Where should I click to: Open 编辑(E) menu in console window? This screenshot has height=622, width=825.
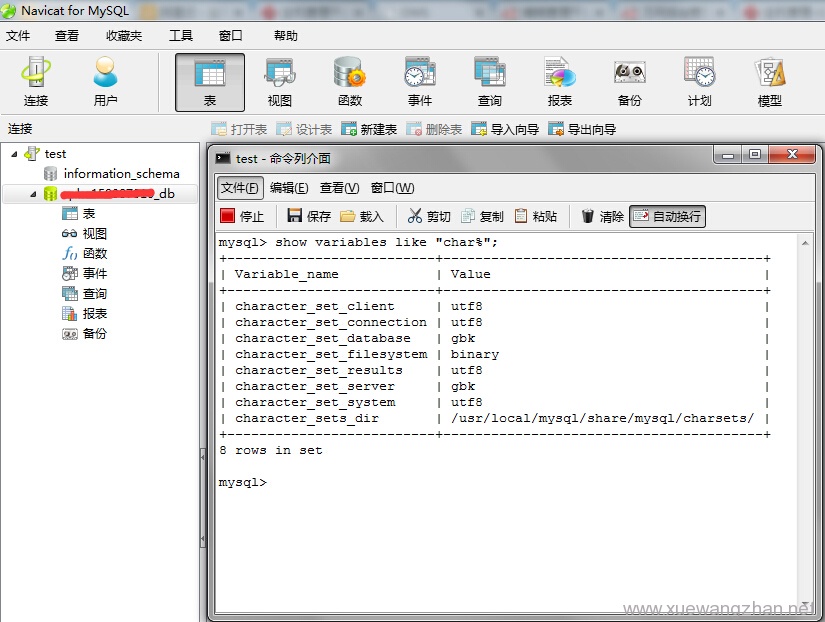[x=289, y=188]
